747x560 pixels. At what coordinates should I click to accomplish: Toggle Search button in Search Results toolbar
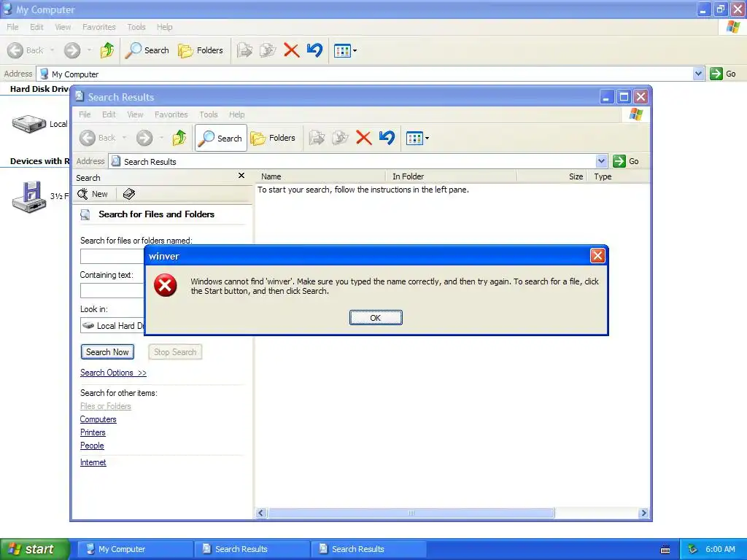click(221, 138)
